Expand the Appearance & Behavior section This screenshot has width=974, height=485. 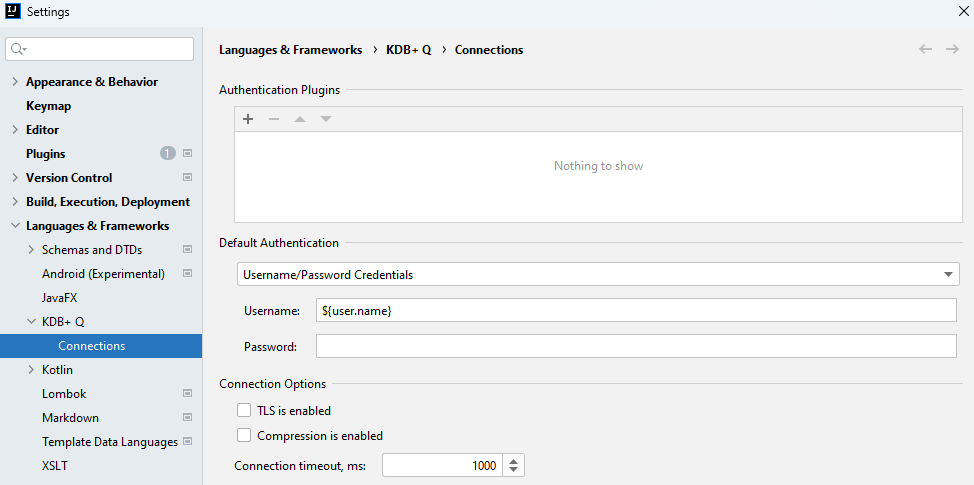pos(16,82)
